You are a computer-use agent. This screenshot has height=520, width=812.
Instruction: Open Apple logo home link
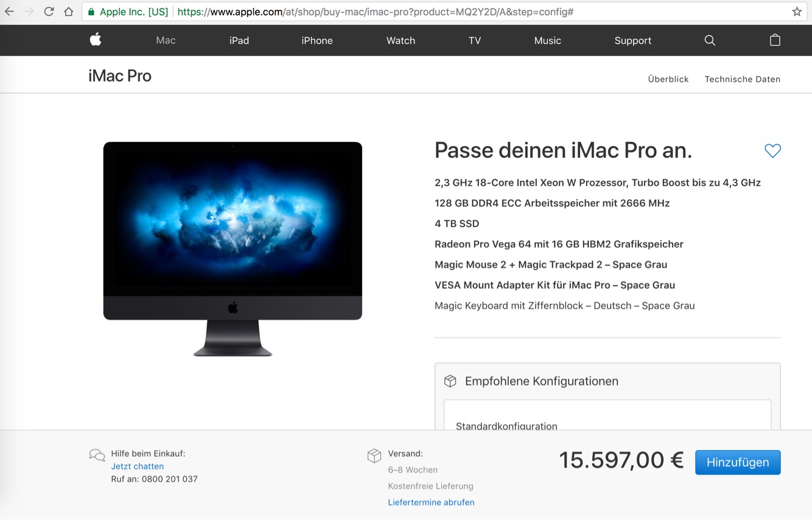[x=96, y=40]
